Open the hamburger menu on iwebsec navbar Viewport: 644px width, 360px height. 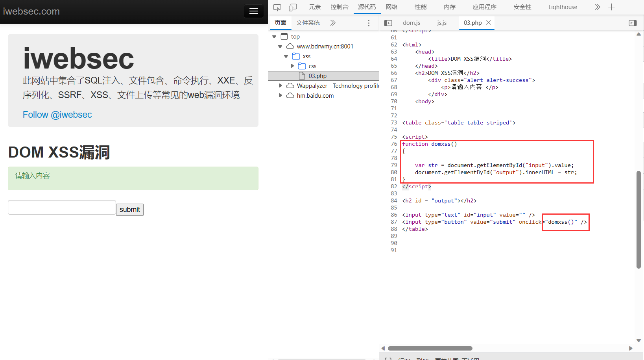(x=254, y=11)
